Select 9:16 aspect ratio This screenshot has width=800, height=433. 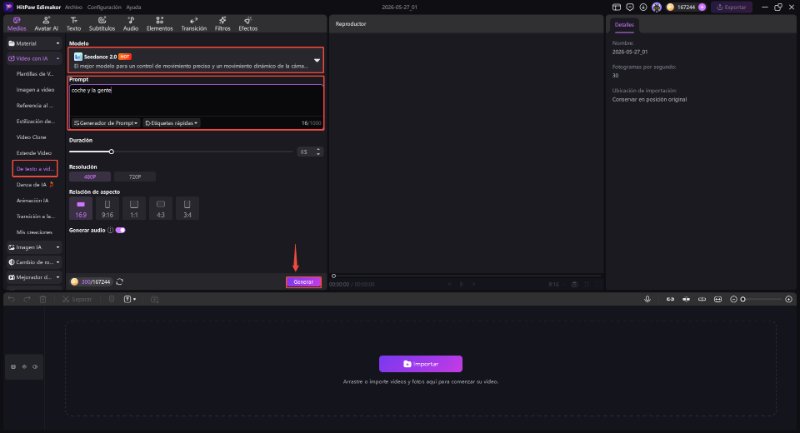coord(107,209)
